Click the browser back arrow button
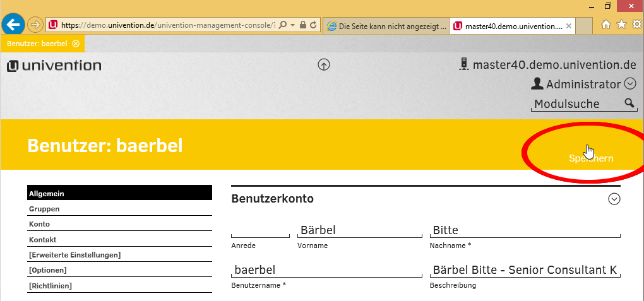Image resolution: width=644 pixels, height=301 pixels. (13, 25)
